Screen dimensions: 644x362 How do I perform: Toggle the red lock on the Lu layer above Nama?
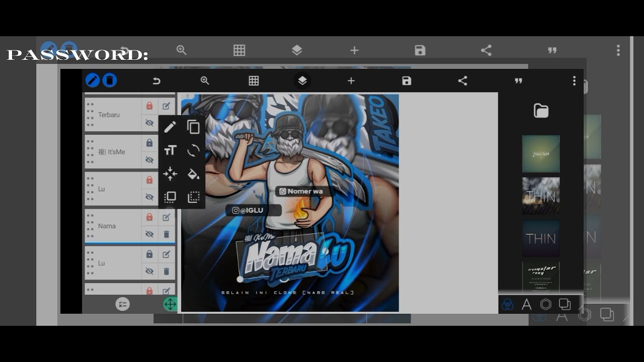(x=149, y=180)
